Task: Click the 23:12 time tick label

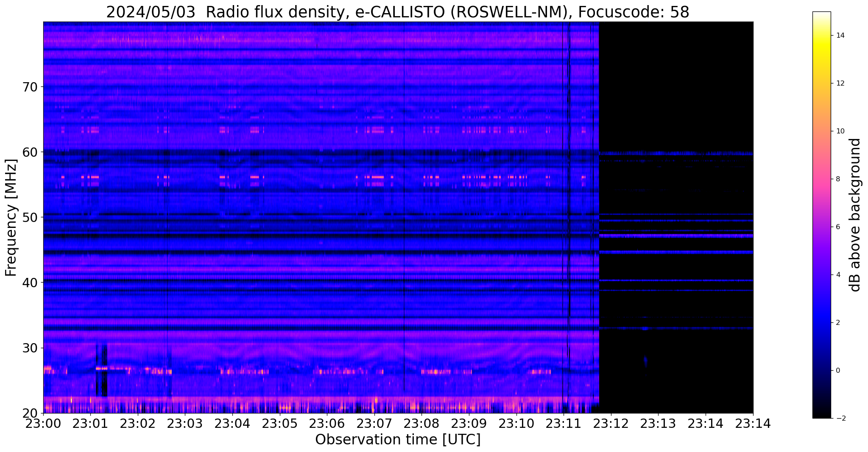Action: pos(611,423)
